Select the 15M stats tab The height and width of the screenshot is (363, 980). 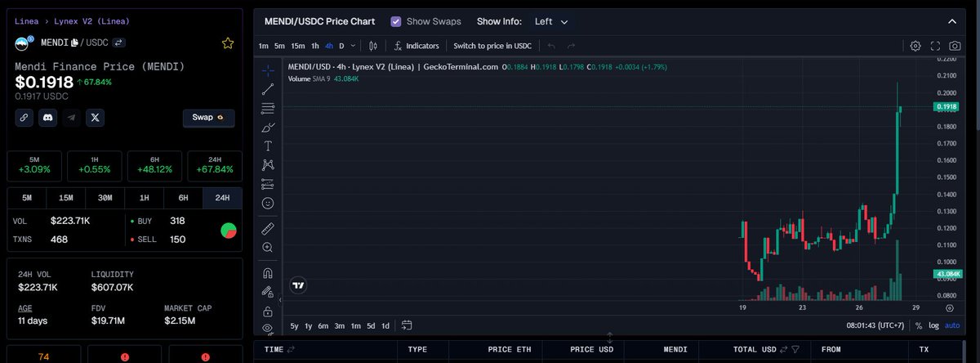pos(66,198)
